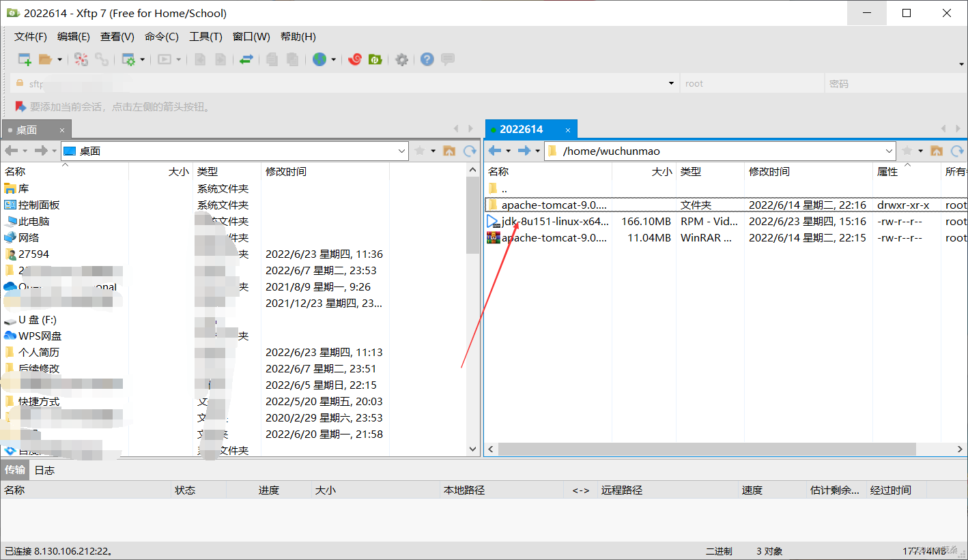Open the 编辑(E) menu
This screenshot has height=560, width=968.
(74, 37)
